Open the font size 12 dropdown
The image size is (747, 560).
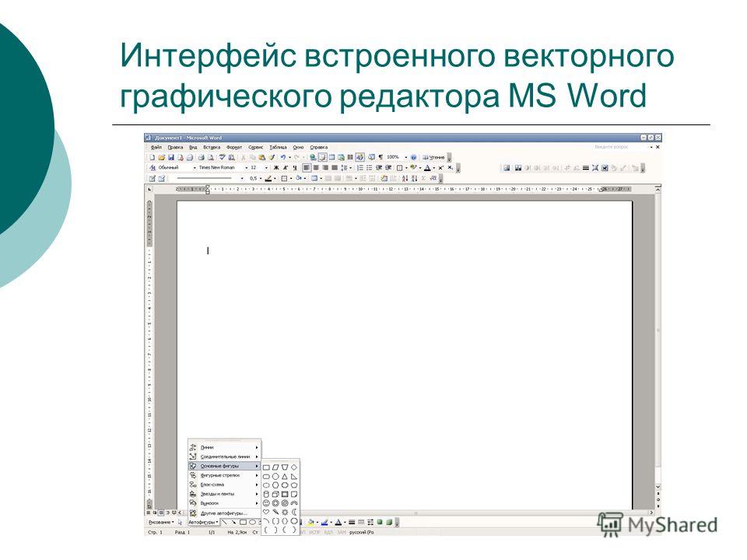(x=266, y=168)
